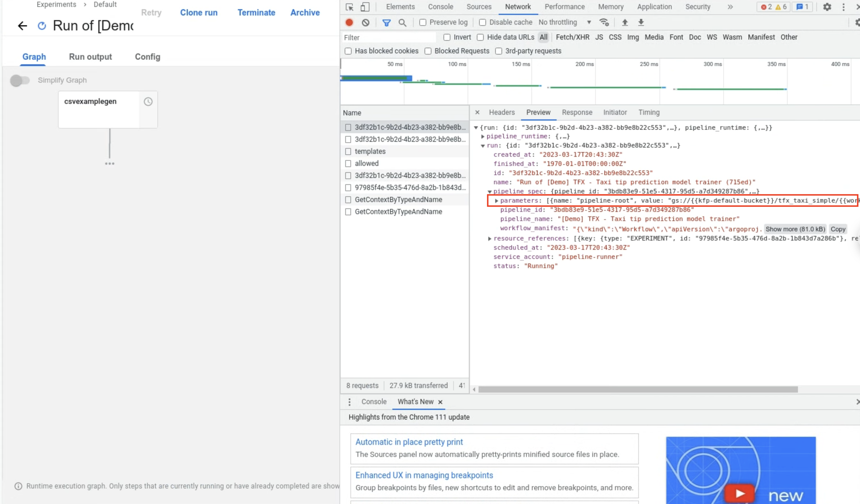The image size is (860, 504).
Task: Check the Disable cache checkbox
Action: tap(482, 22)
